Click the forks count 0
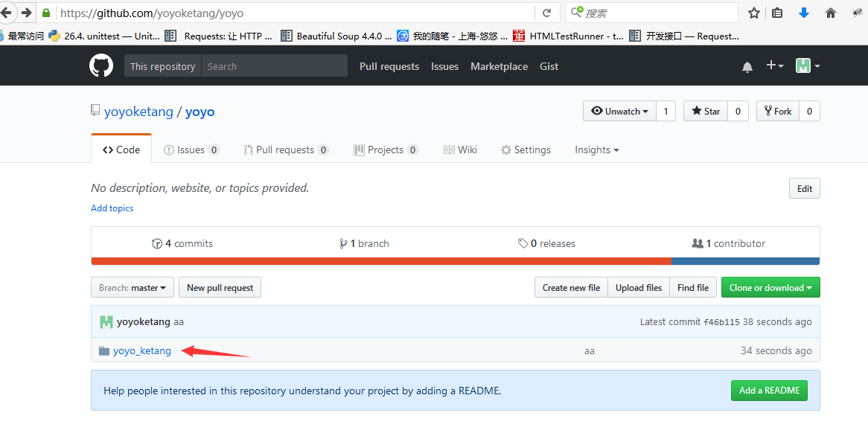Viewport: 868px width, 430px height. click(x=809, y=112)
